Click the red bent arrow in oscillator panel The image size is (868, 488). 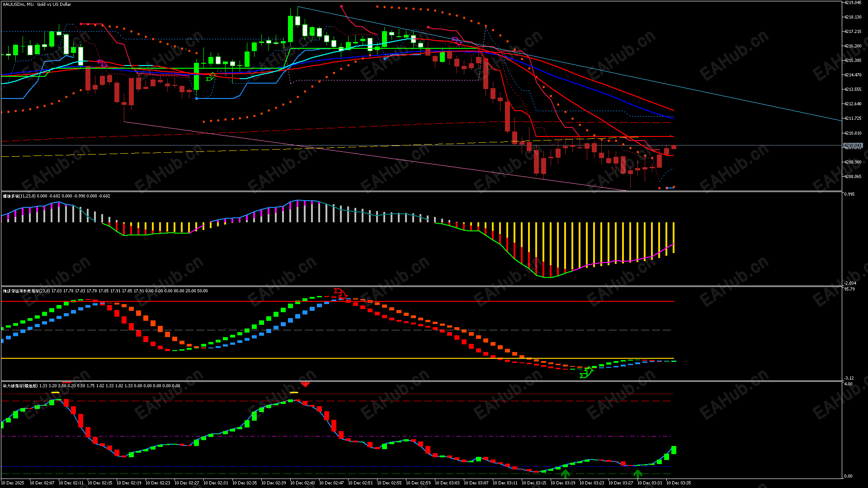340,294
